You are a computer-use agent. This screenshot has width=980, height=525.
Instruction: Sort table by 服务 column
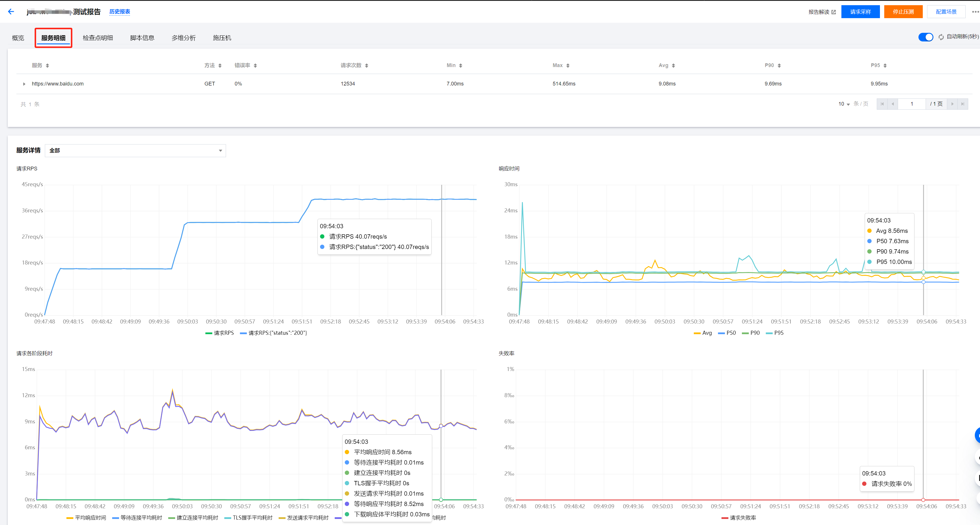pos(47,66)
